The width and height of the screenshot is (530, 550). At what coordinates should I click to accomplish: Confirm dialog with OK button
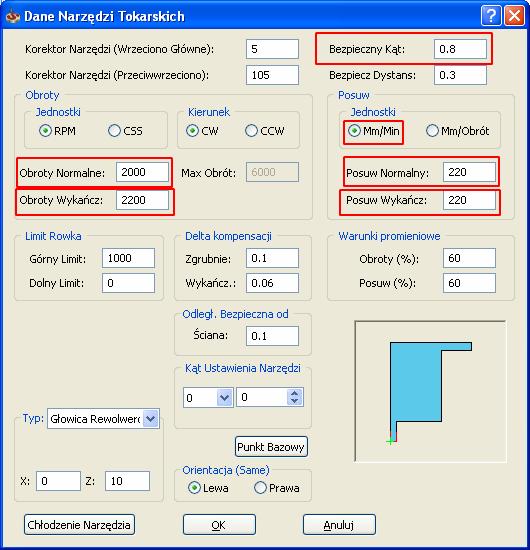[219, 525]
